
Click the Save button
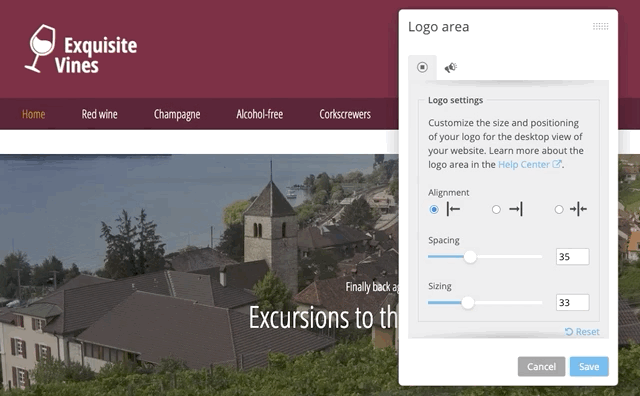click(589, 367)
